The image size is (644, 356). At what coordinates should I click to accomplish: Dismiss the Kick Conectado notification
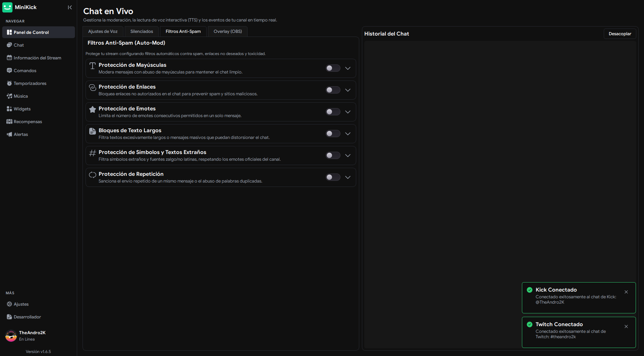pyautogui.click(x=626, y=292)
